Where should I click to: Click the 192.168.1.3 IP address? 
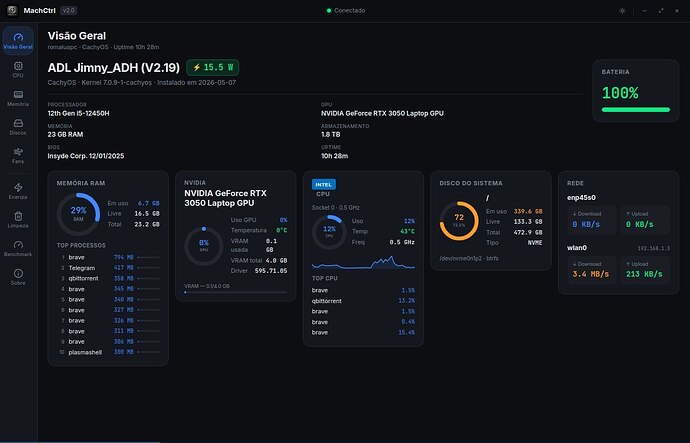(653, 249)
